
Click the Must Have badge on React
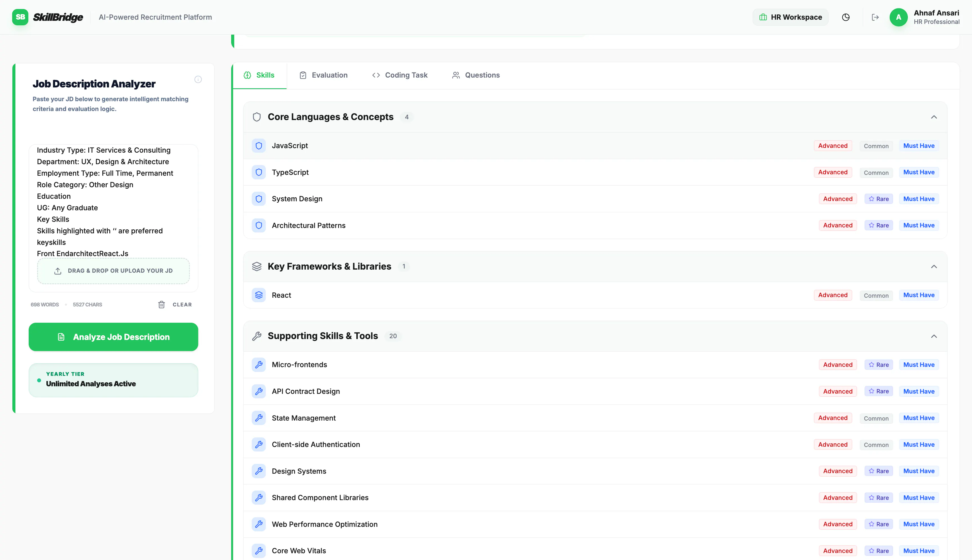(x=919, y=295)
